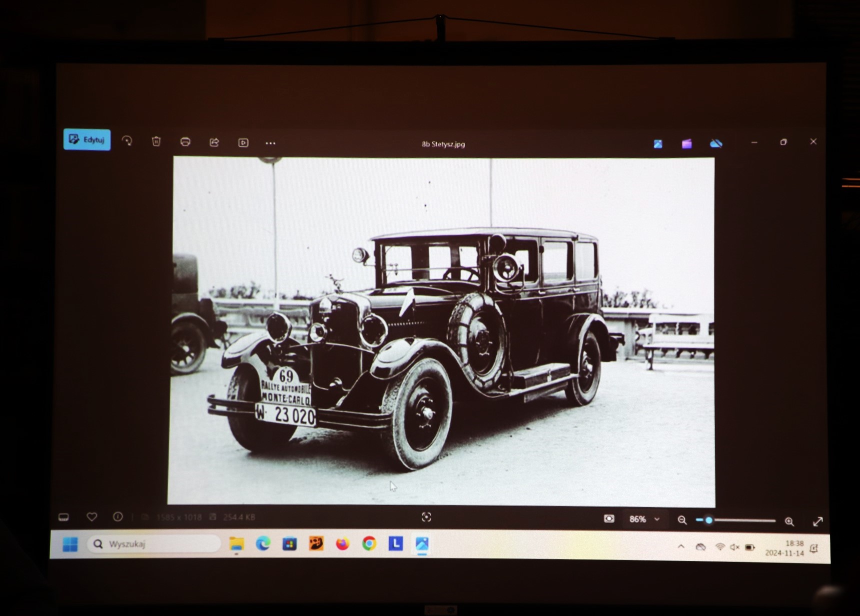Click the scan text focus icon below image

426,517
